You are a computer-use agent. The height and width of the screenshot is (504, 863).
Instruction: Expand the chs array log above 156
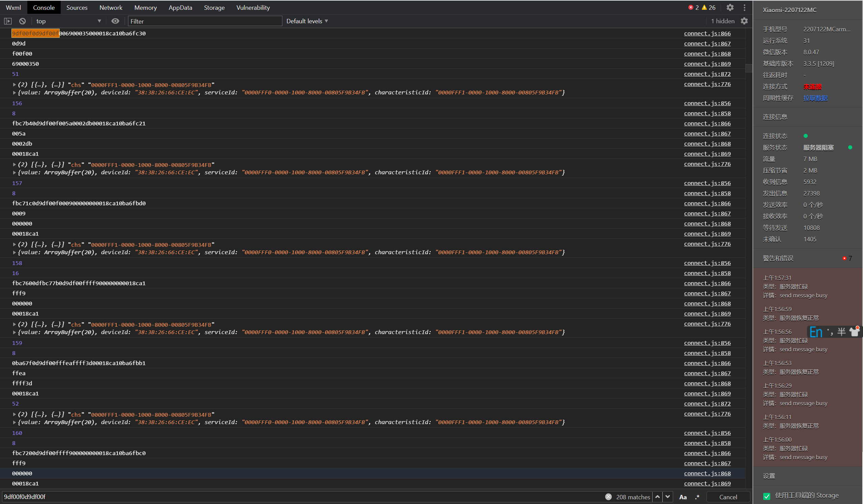coord(15,85)
